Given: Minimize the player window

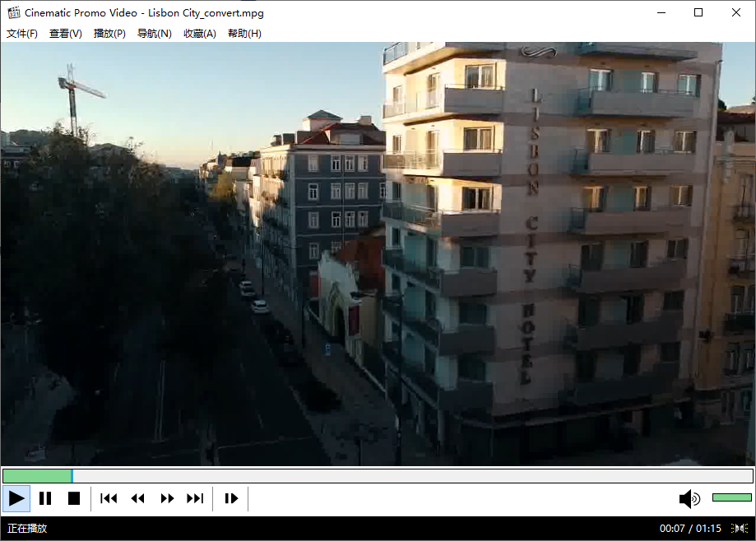Looking at the screenshot, I should click(x=661, y=12).
